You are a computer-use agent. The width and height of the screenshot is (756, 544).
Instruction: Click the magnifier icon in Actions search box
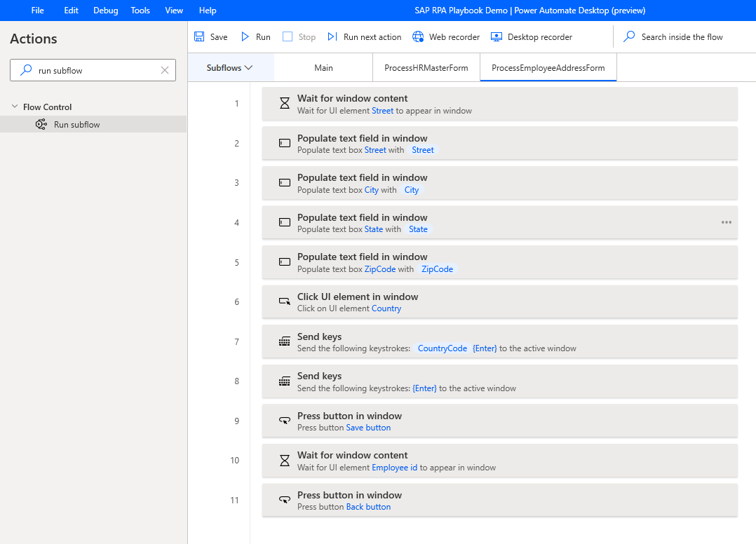pyautogui.click(x=26, y=70)
